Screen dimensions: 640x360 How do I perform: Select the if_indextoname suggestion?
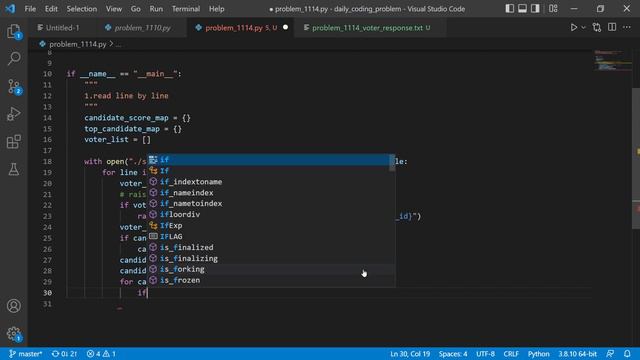269,182
